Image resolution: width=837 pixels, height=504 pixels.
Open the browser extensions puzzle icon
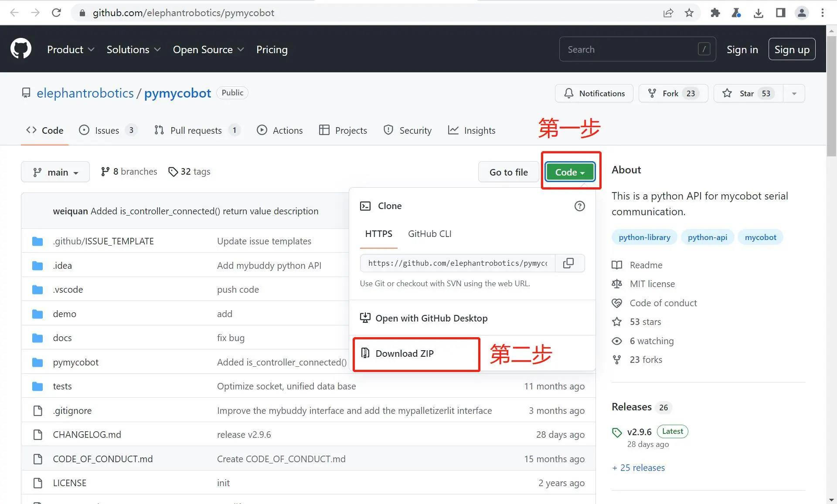(x=715, y=13)
